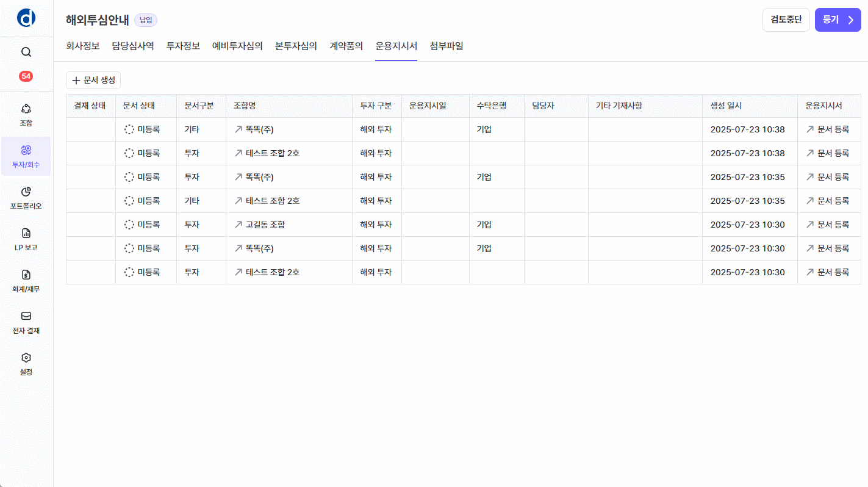
Task: Click 문서 등록 for 10:30 테스트 조합 2호 row
Action: (x=828, y=272)
